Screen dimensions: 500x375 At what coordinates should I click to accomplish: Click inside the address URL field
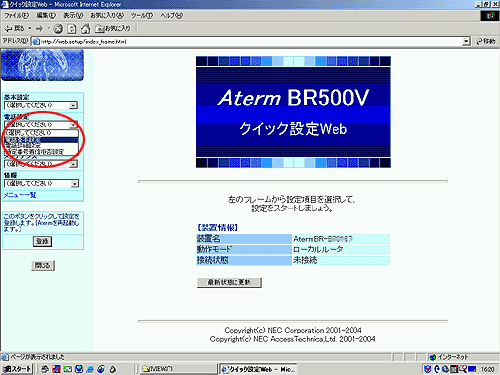tap(247, 41)
